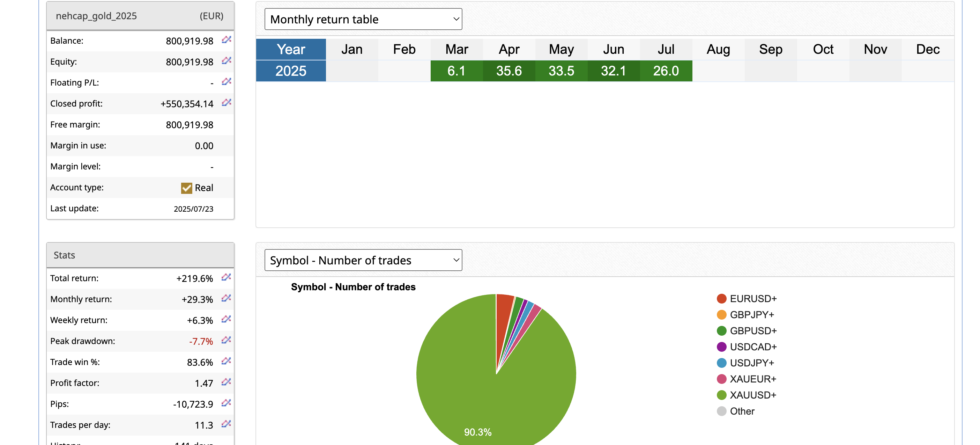This screenshot has width=980, height=445.
Task: Click the 2025 year row label
Action: (x=291, y=71)
